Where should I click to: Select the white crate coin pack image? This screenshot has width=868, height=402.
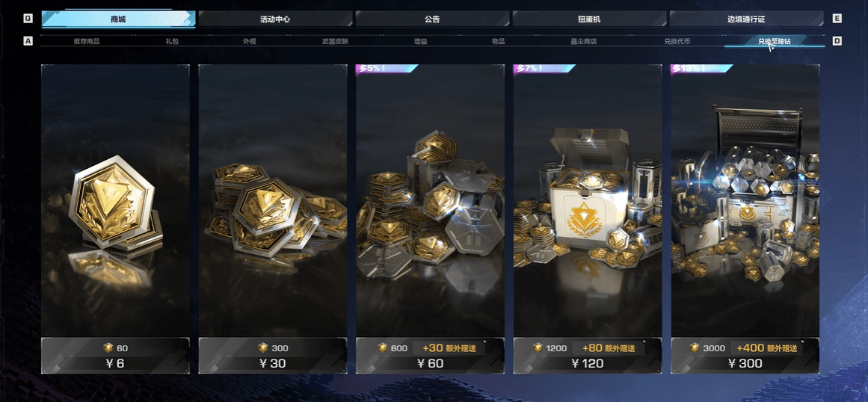(588, 201)
